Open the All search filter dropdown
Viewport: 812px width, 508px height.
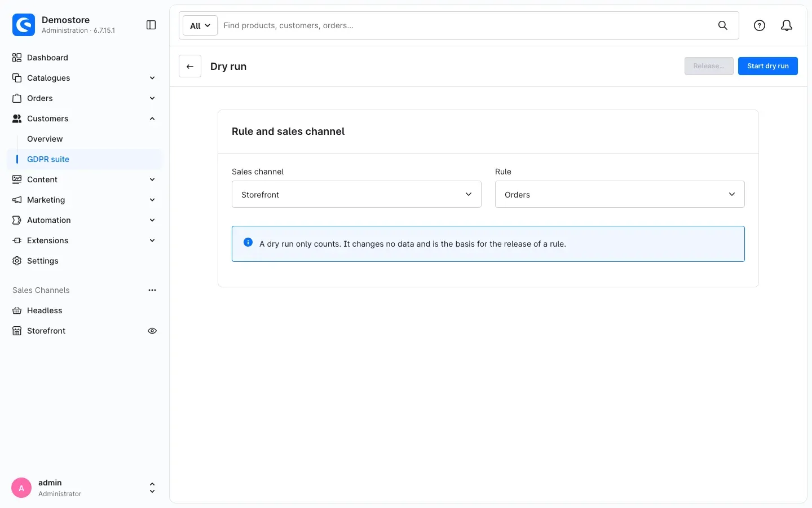pyautogui.click(x=200, y=25)
